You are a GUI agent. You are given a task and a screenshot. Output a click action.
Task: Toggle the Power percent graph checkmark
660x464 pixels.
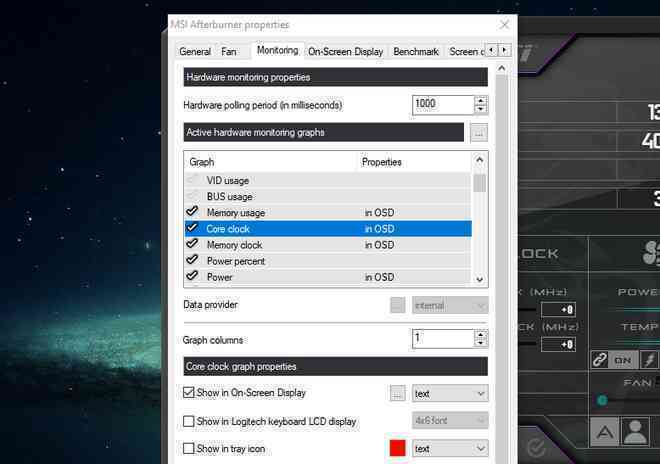coord(193,260)
